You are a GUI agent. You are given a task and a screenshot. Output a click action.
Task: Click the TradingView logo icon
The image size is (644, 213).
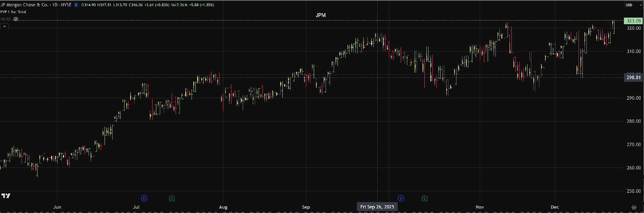[6, 196]
